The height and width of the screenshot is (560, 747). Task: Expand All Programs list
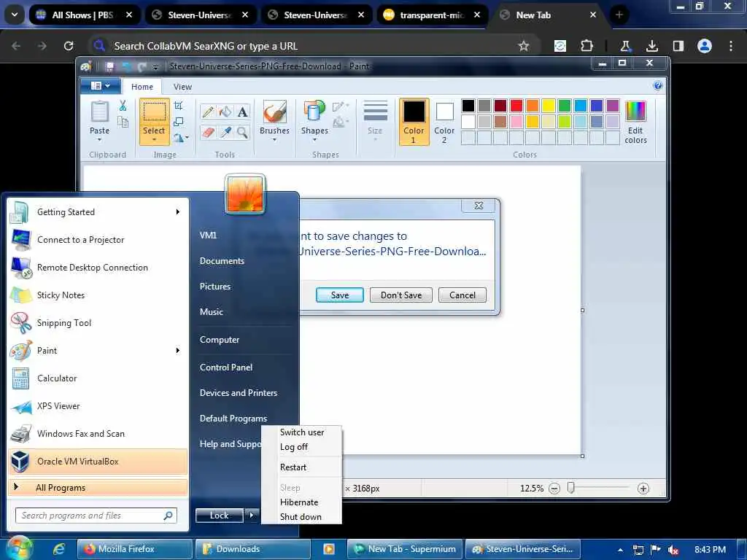click(98, 488)
